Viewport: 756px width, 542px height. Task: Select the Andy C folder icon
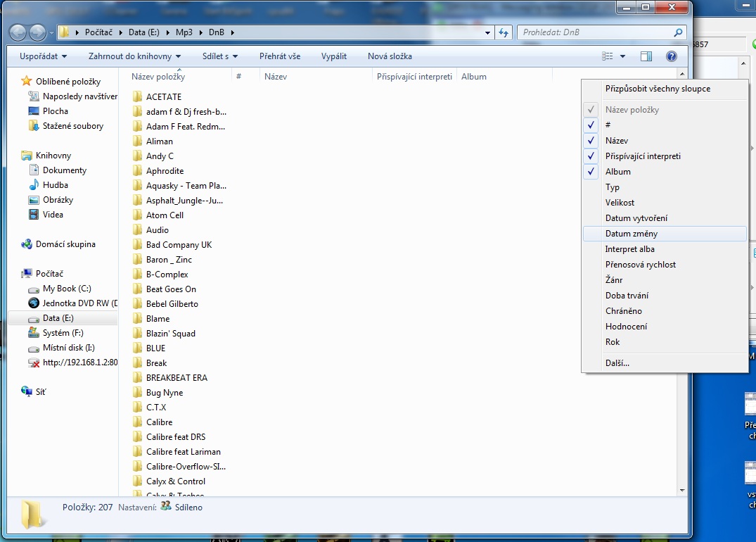[x=137, y=156]
